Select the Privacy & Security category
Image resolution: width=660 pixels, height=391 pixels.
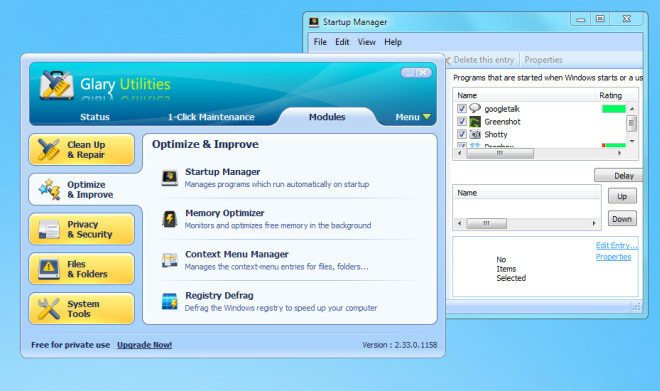(x=82, y=229)
